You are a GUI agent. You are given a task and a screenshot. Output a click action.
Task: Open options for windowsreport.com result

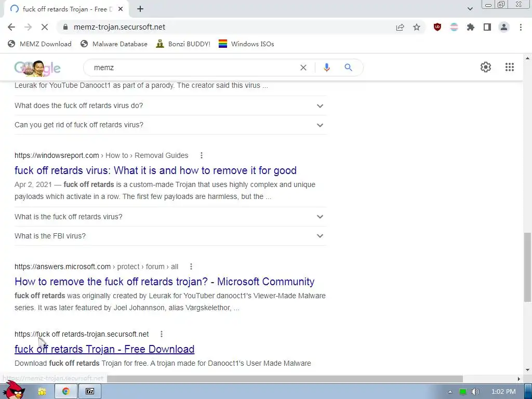coord(202,155)
